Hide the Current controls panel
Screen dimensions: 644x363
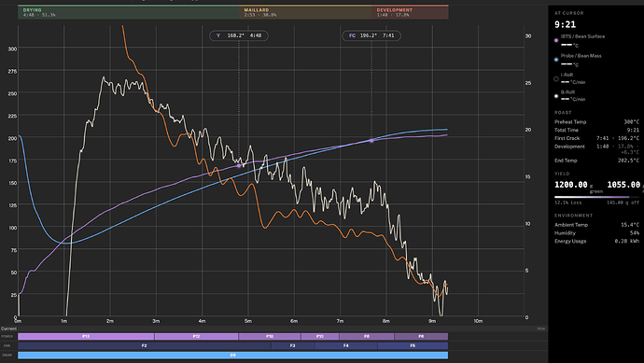(x=540, y=328)
